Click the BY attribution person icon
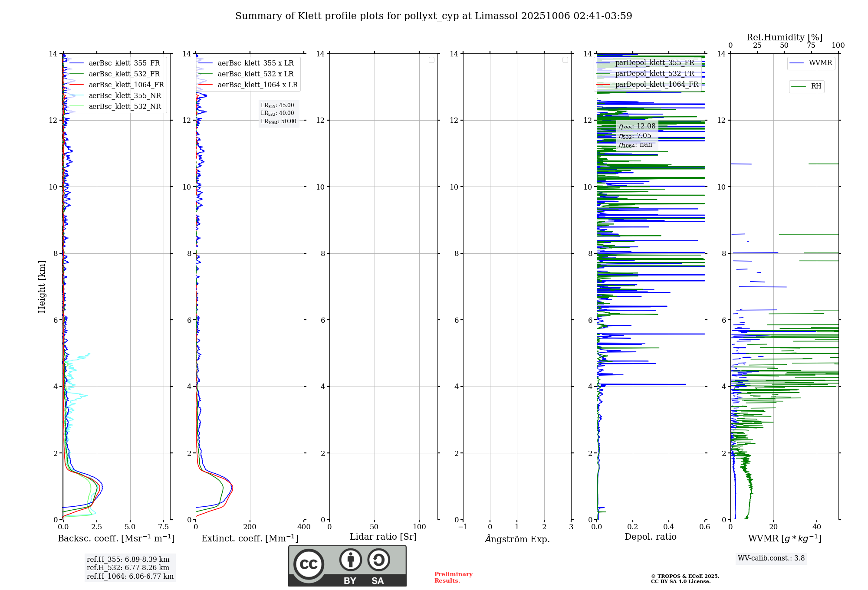Screen dimensions: 868x590 [x=350, y=560]
